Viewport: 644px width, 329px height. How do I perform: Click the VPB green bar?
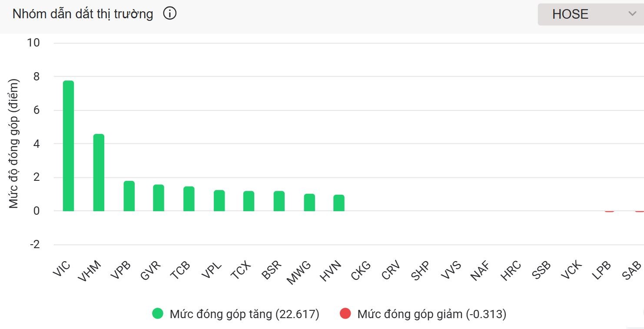(129, 196)
